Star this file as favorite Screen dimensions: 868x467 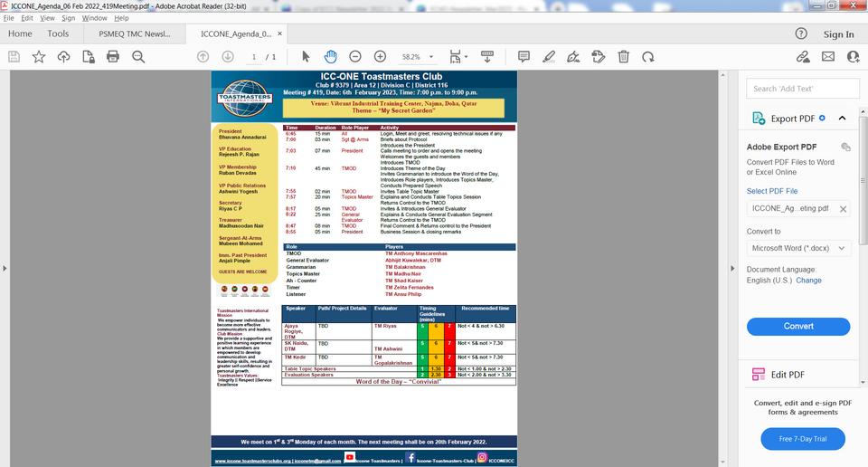(39, 56)
